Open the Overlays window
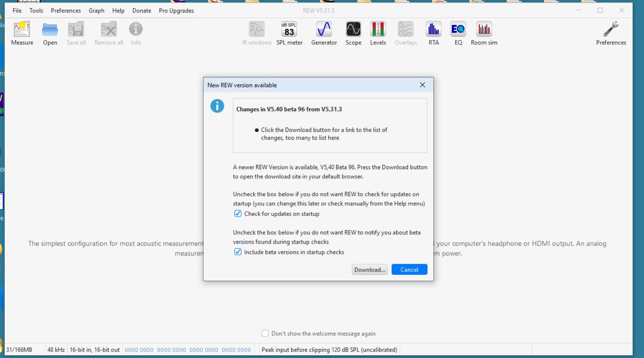This screenshot has height=358, width=644. 405,33
